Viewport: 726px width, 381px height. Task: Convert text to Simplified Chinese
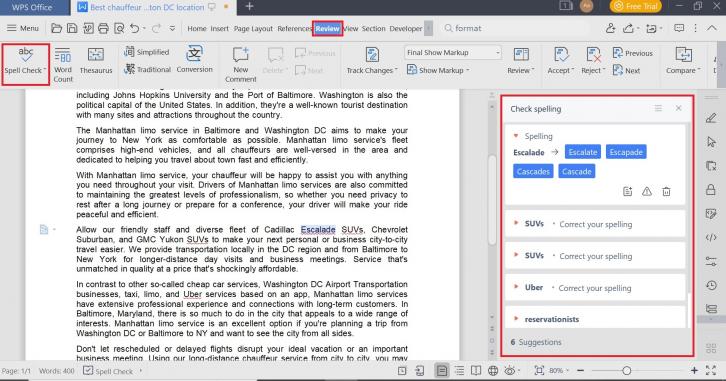[x=147, y=52]
